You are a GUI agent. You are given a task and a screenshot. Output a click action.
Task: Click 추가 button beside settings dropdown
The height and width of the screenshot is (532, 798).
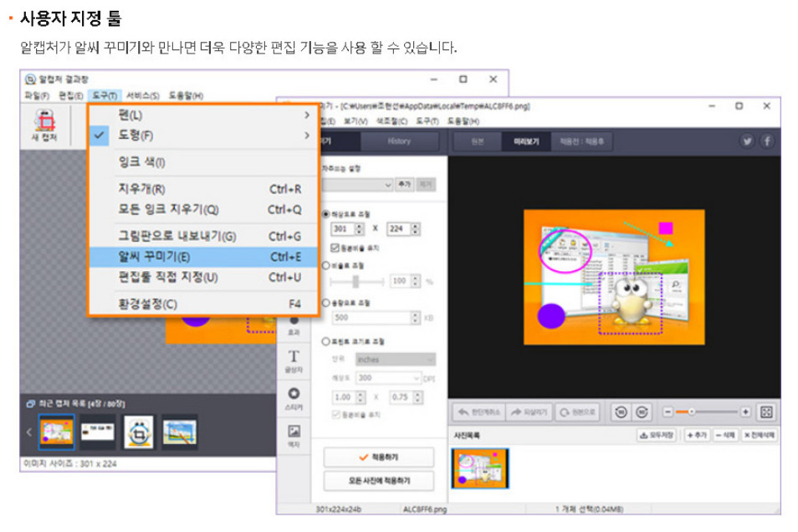point(405,184)
